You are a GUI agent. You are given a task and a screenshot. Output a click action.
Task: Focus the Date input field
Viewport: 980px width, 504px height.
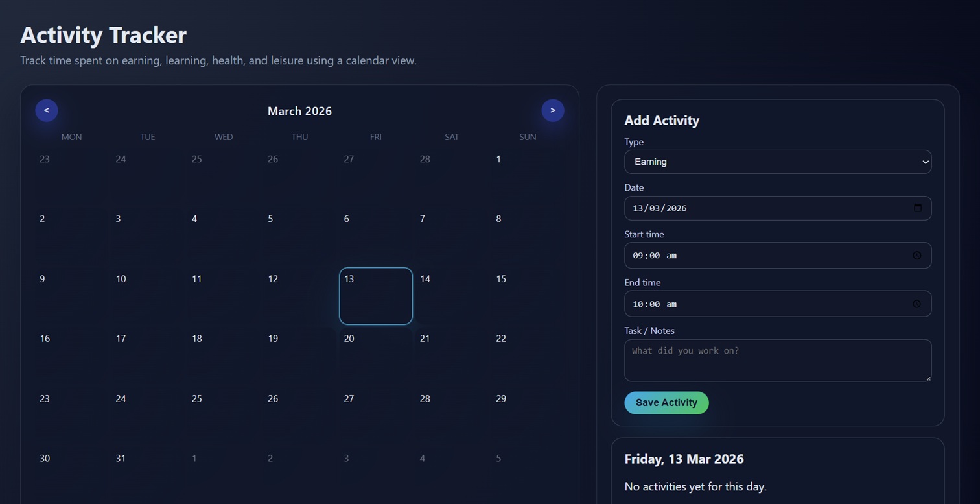[x=745, y=208]
